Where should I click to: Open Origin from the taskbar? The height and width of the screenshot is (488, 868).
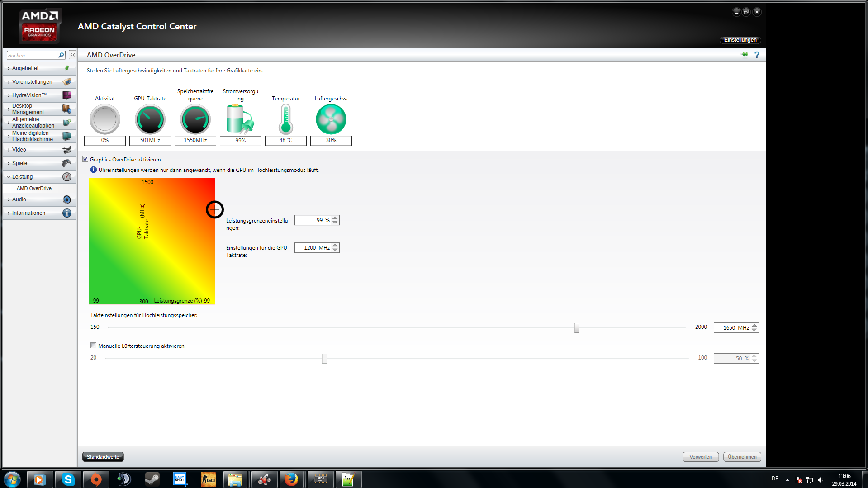[96, 479]
